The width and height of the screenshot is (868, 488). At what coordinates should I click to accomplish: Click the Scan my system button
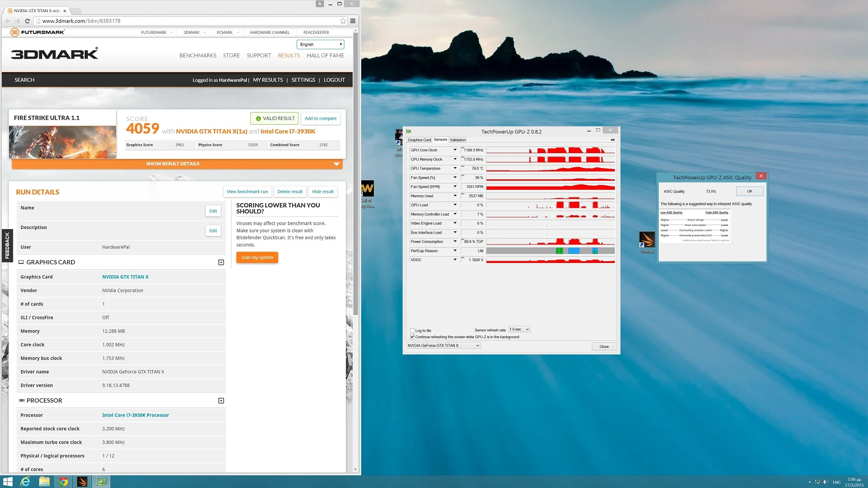coord(257,258)
